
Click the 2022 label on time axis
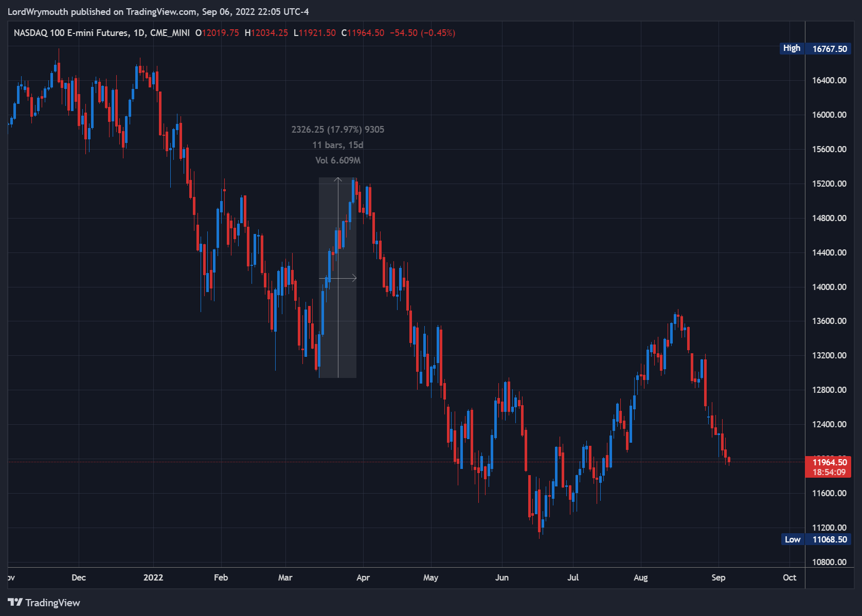[153, 577]
